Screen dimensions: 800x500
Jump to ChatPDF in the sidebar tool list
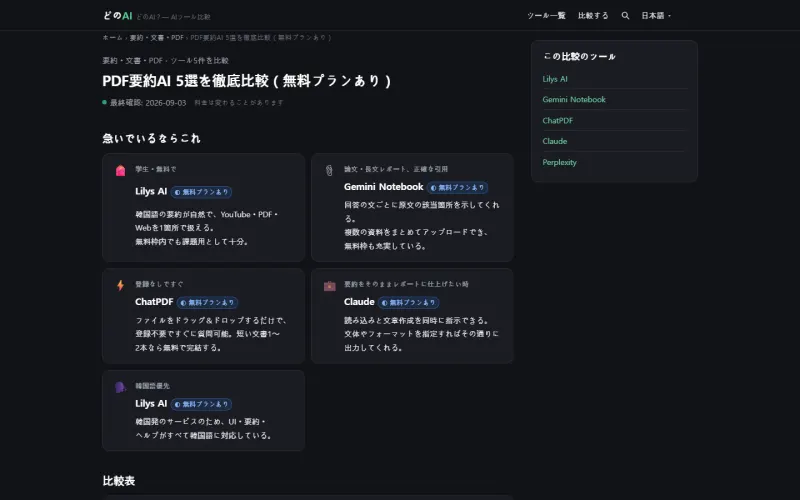558,121
